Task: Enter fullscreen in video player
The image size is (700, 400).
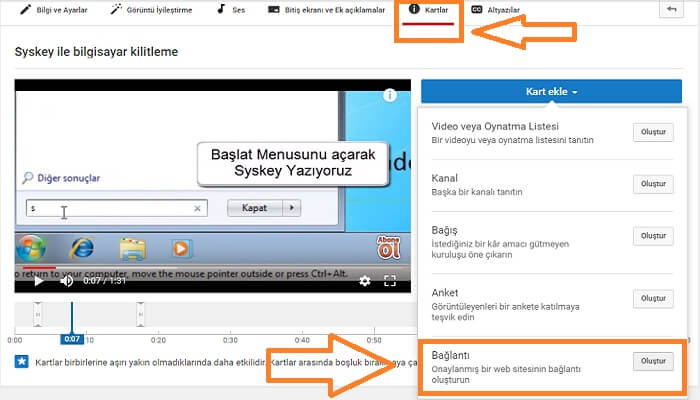Action: pyautogui.click(x=390, y=281)
